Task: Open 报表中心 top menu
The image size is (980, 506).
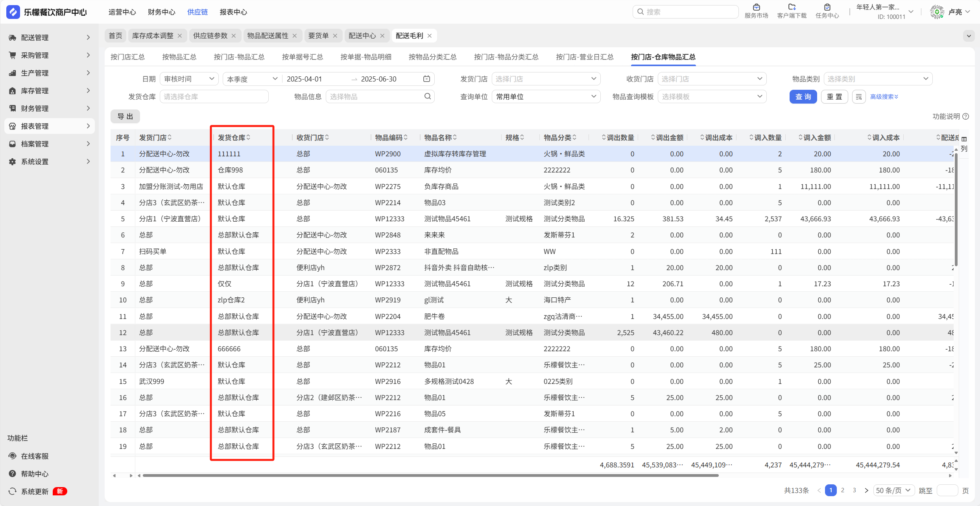Action: (233, 12)
